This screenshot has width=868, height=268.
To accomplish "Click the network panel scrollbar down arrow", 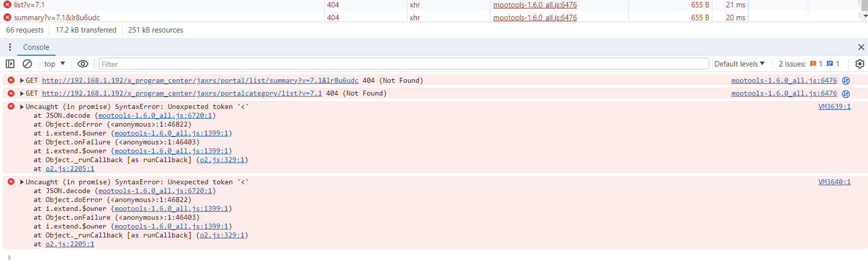I will pos(866,16).
